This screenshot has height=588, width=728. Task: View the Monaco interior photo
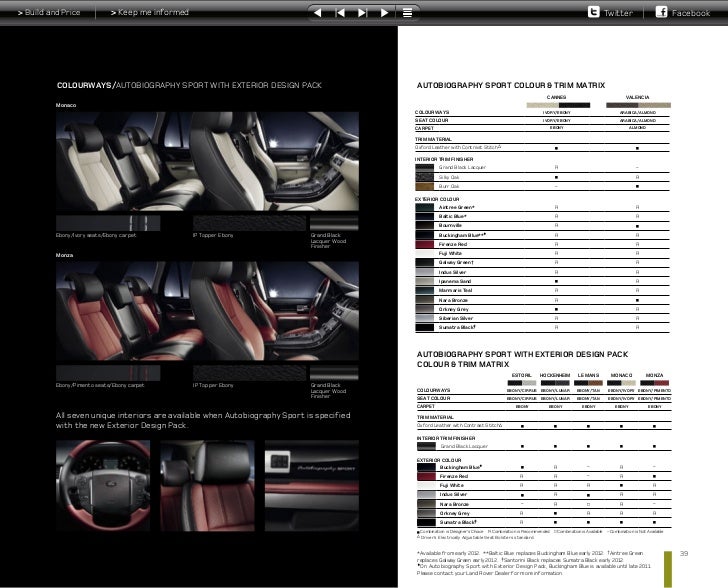[207, 161]
